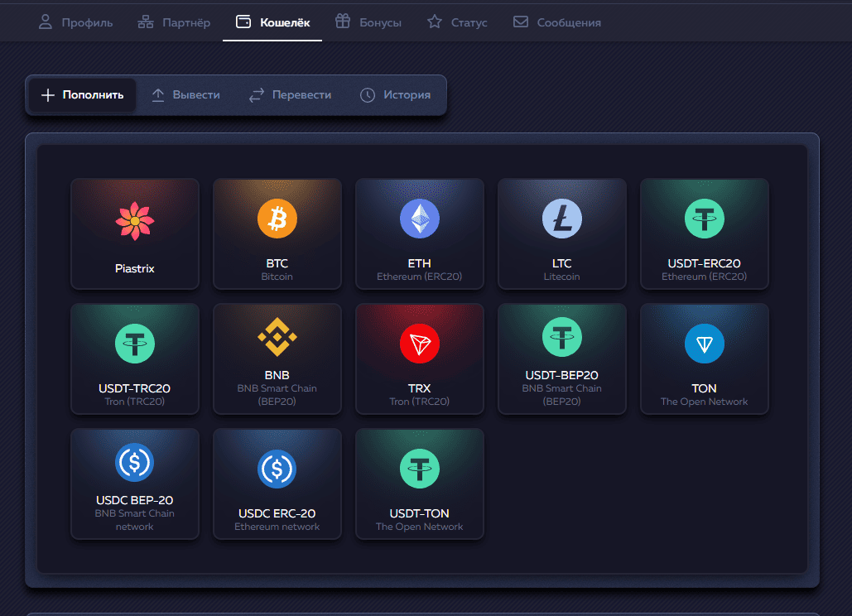Click the USDC icon for ERC-20

point(277,469)
